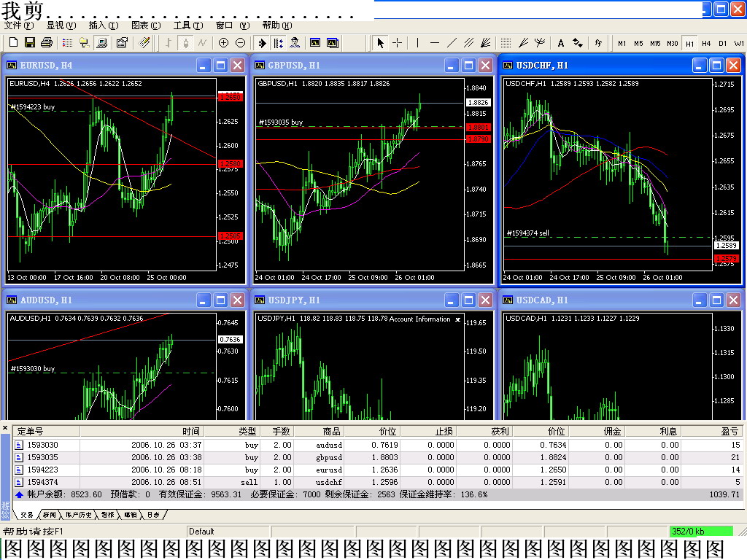The width and height of the screenshot is (747, 560).
Task: Open the 插入(I) menu
Action: pyautogui.click(x=104, y=26)
